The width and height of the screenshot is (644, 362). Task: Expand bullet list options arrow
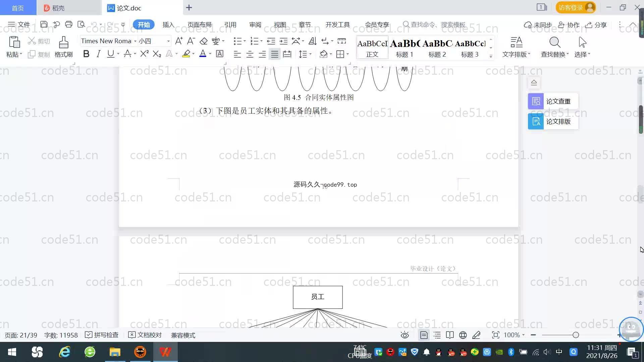tap(245, 41)
